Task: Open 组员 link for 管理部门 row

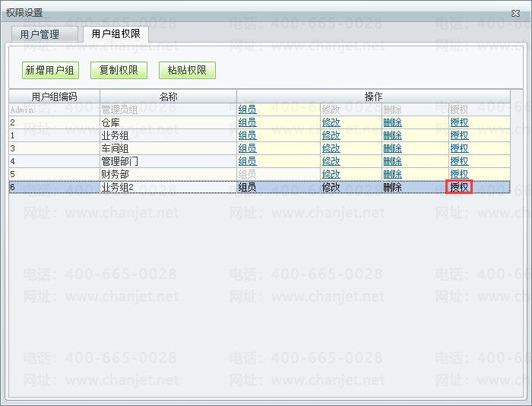Action: point(247,161)
